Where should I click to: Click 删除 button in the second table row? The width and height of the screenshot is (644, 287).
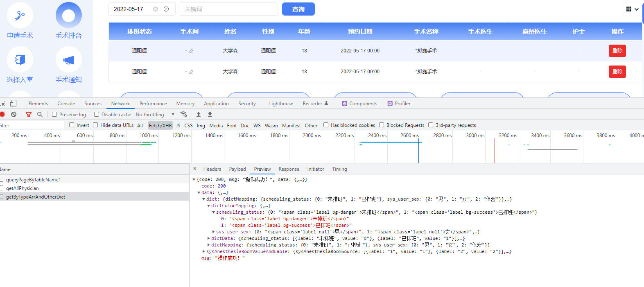[617, 72]
